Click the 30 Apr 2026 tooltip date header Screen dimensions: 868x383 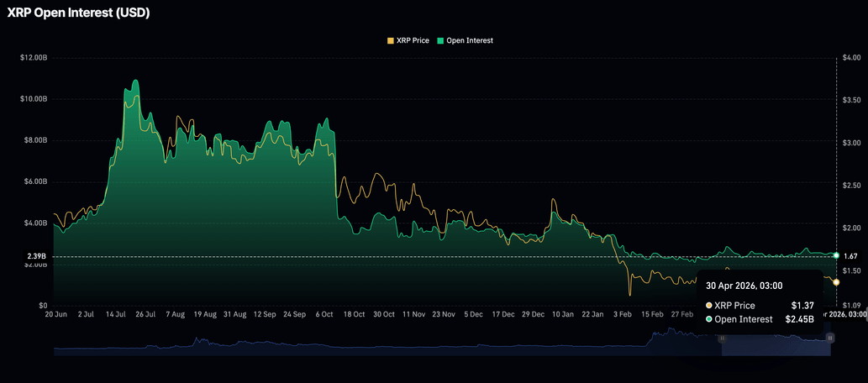point(744,286)
